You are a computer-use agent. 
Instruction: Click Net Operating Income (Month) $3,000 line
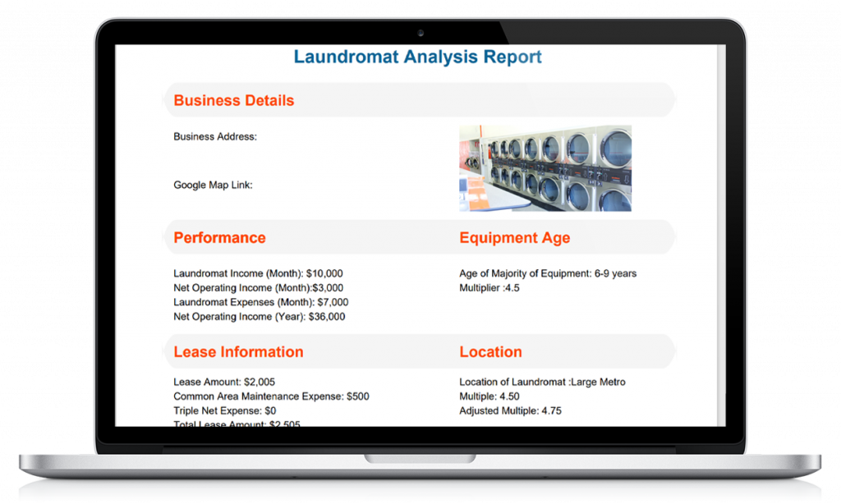click(x=258, y=288)
